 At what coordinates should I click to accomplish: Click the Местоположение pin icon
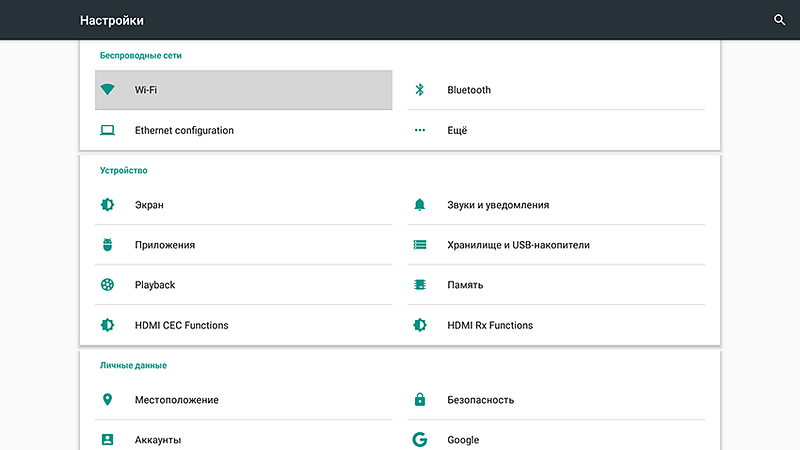108,400
